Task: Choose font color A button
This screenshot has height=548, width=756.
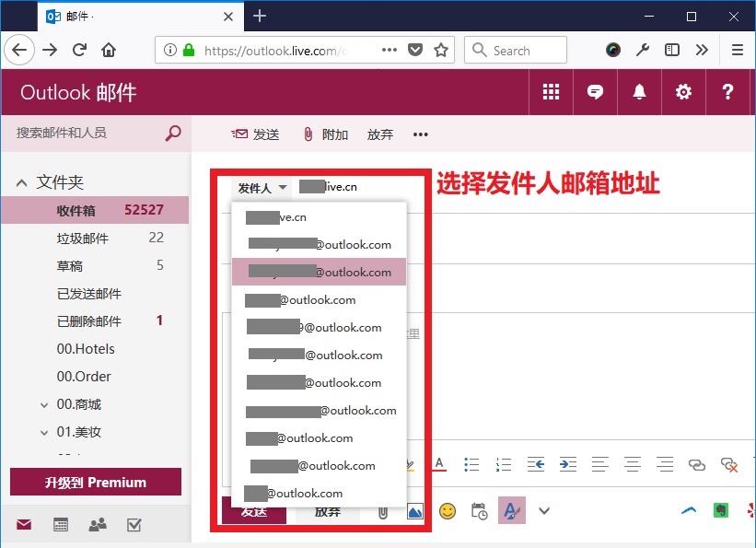Action: point(439,464)
